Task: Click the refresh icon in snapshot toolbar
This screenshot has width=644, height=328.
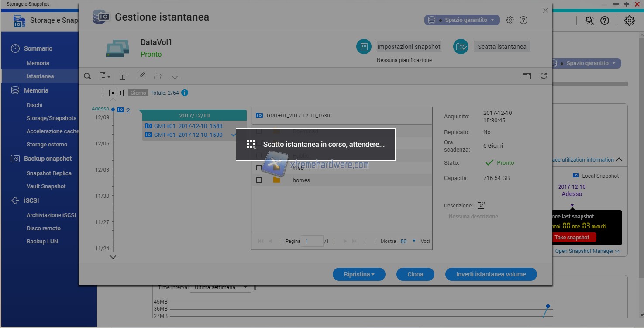Action: coord(544,76)
